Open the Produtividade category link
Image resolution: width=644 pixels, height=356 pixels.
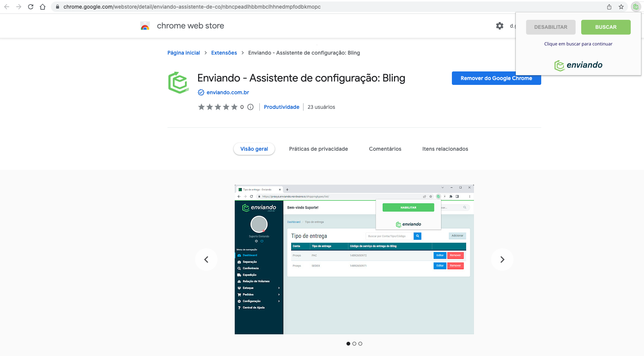pyautogui.click(x=281, y=107)
